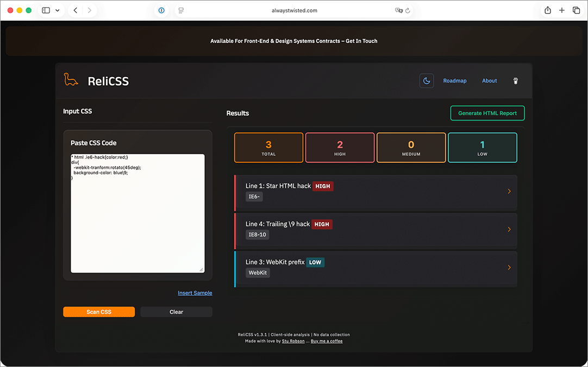Screen dimensions: 588x367
Task: Click the ReliCSS v1.3.1 footer text
Action: tap(252, 335)
